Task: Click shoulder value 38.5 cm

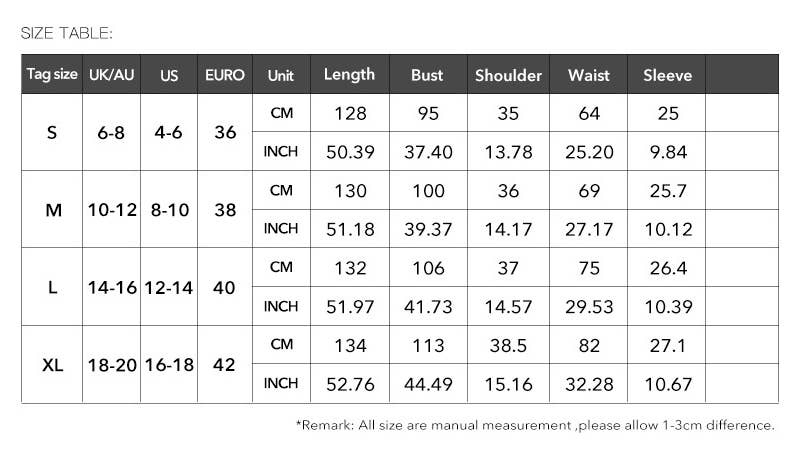Action: pyautogui.click(x=508, y=346)
